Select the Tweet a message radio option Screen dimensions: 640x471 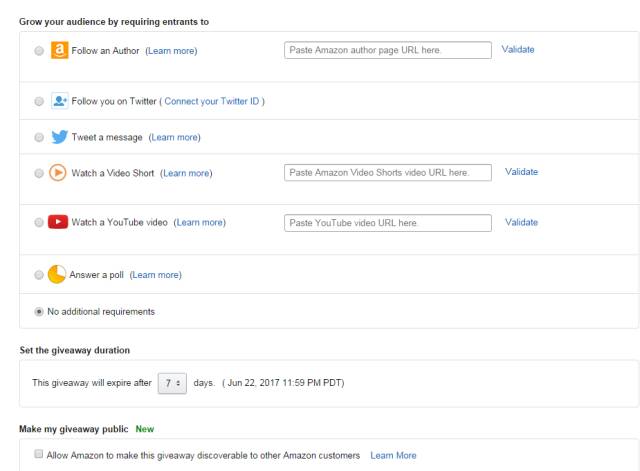(39, 137)
